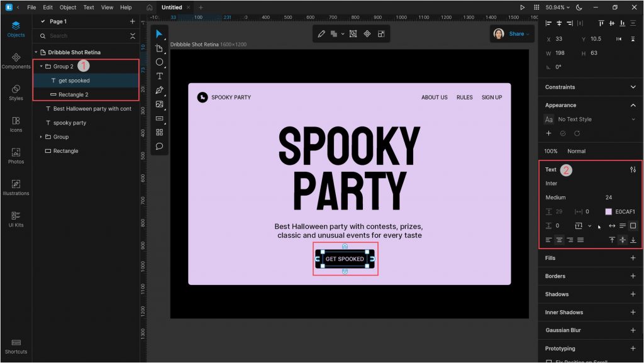This screenshot has height=363, width=644.
Task: Align selection to left edge
Action: (548, 23)
